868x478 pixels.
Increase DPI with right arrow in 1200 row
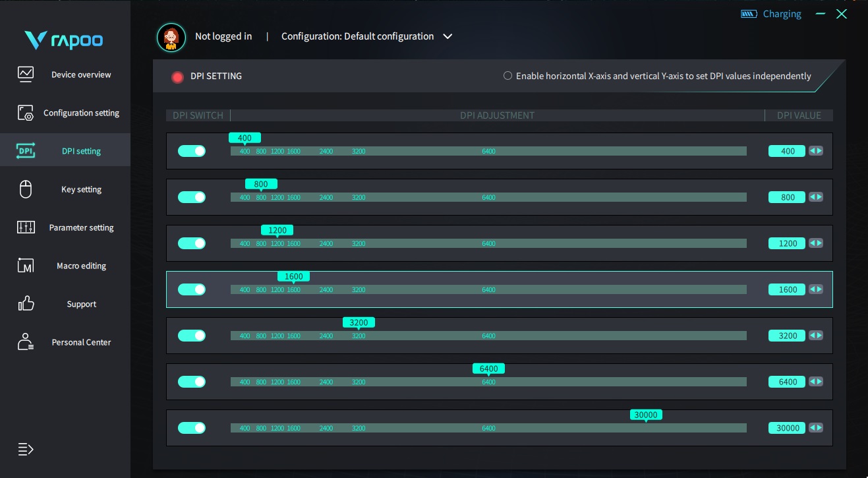[x=819, y=243]
